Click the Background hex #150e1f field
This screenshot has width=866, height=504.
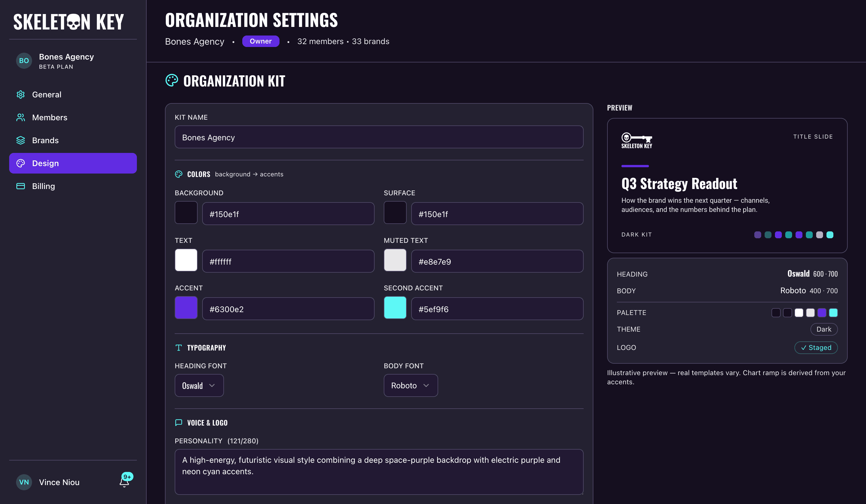pyautogui.click(x=288, y=214)
